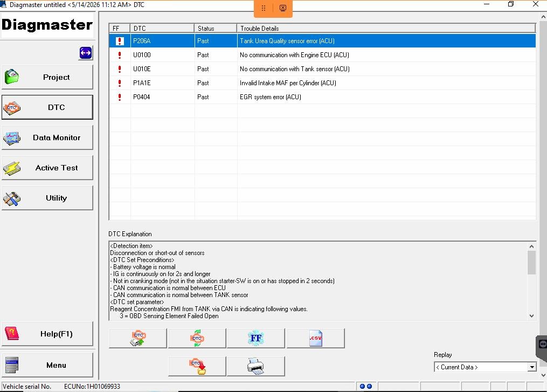Click the Active Test lightning icon

click(x=11, y=168)
